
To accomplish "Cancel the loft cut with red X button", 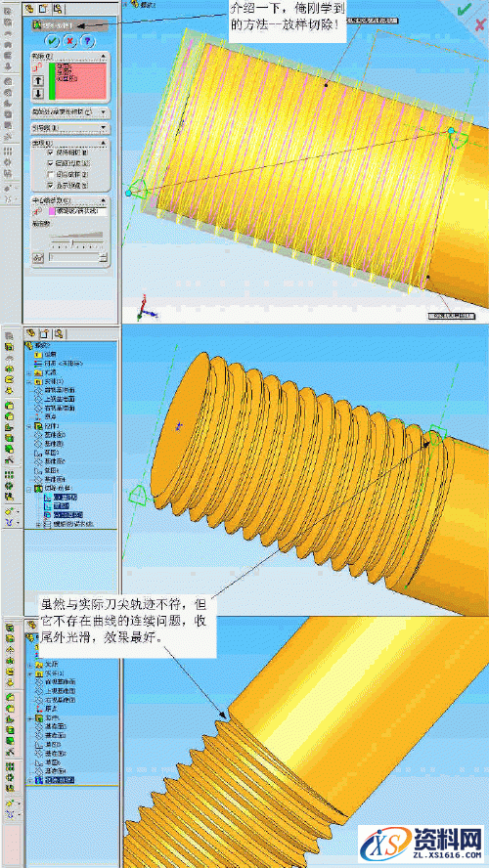I will [x=69, y=41].
